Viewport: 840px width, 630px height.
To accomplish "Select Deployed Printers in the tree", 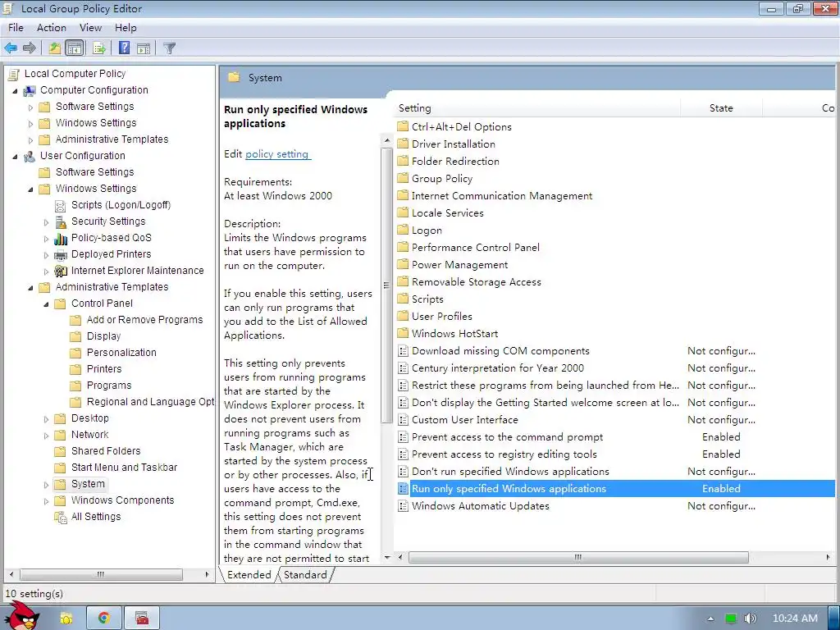I will pyautogui.click(x=111, y=254).
